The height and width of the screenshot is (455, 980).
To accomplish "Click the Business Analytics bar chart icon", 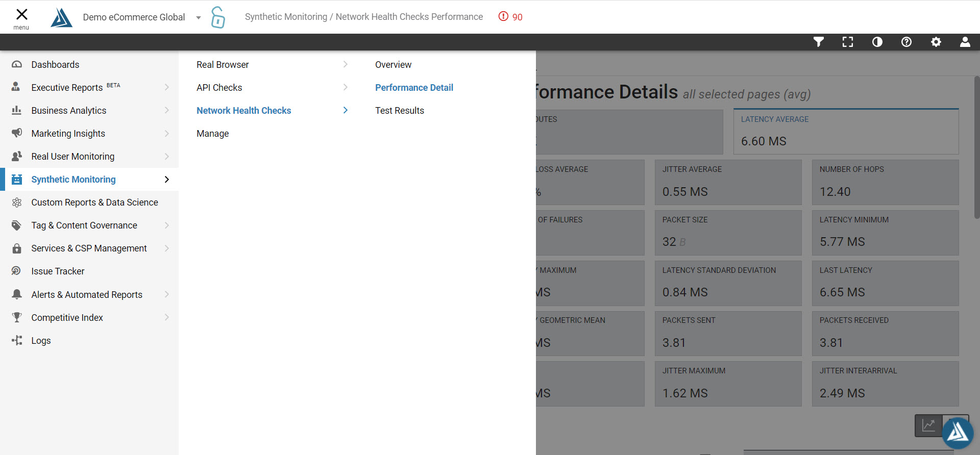I will click(x=16, y=110).
